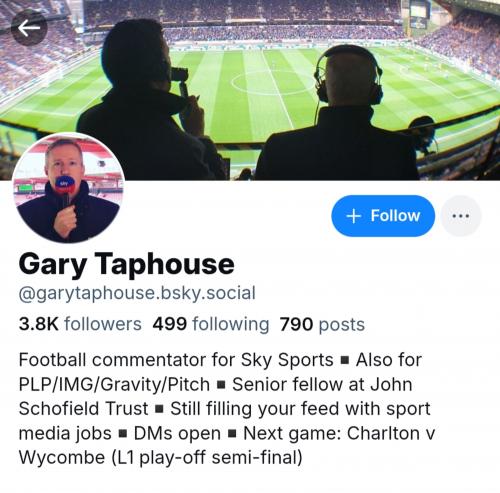This screenshot has height=493, width=500.
Task: Click the Gary Taphouse display name
Action: [x=127, y=264]
